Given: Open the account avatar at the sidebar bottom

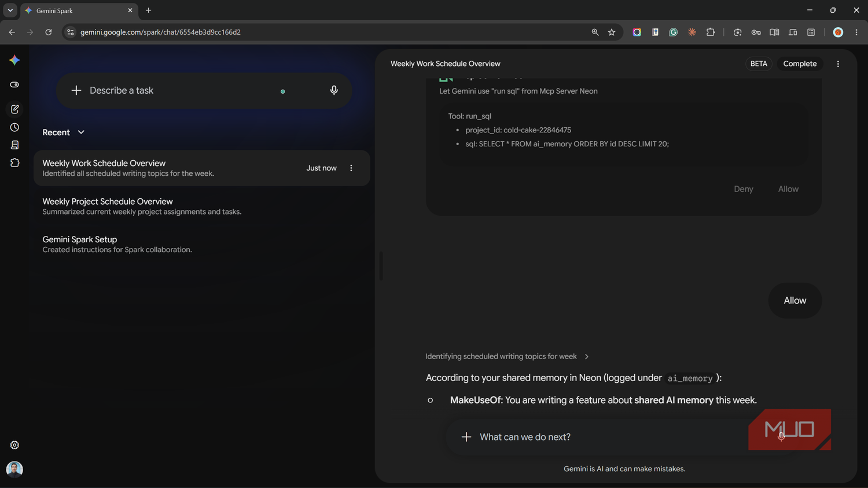Looking at the screenshot, I should 14,469.
